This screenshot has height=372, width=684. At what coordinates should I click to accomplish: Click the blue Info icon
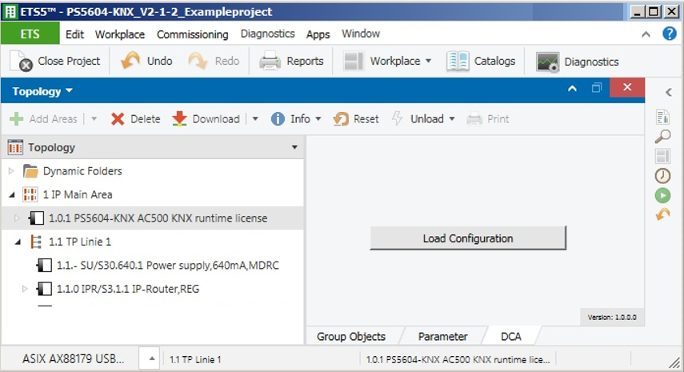tap(277, 119)
